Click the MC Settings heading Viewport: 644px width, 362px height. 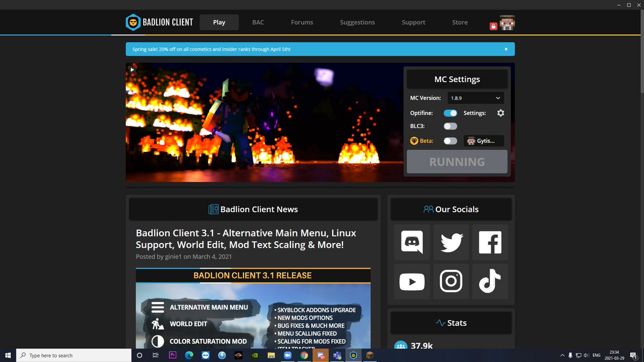pos(457,79)
